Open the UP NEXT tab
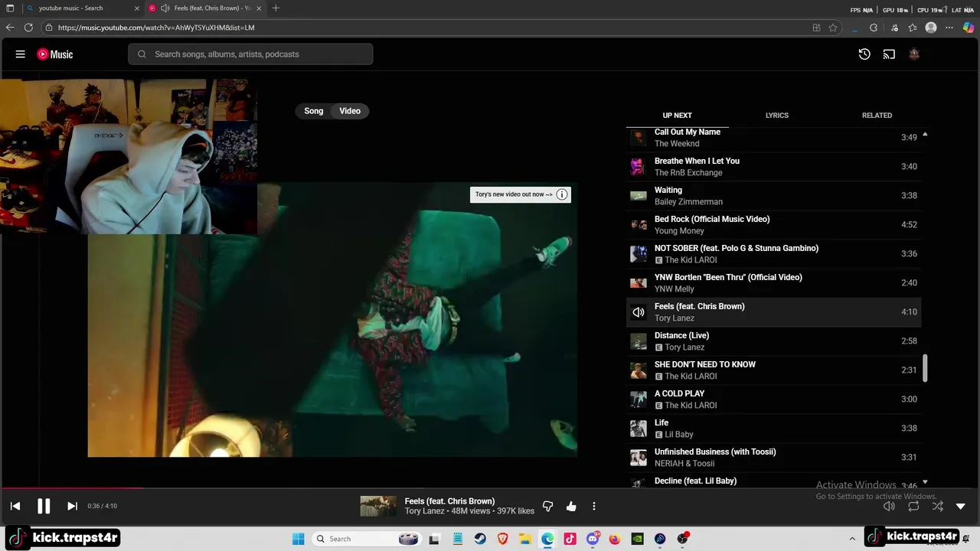Screen dimensions: 980x551 (x=677, y=116)
